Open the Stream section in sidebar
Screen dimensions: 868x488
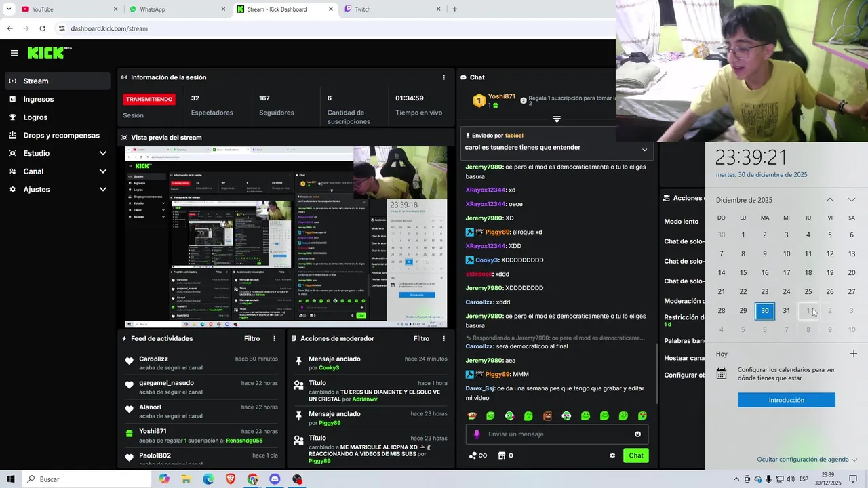pos(58,81)
